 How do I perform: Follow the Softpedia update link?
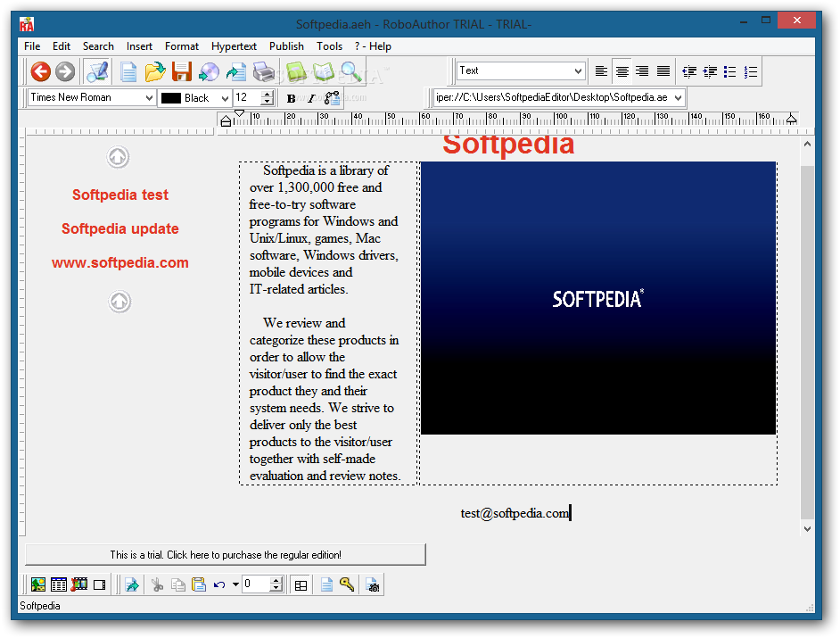(120, 229)
